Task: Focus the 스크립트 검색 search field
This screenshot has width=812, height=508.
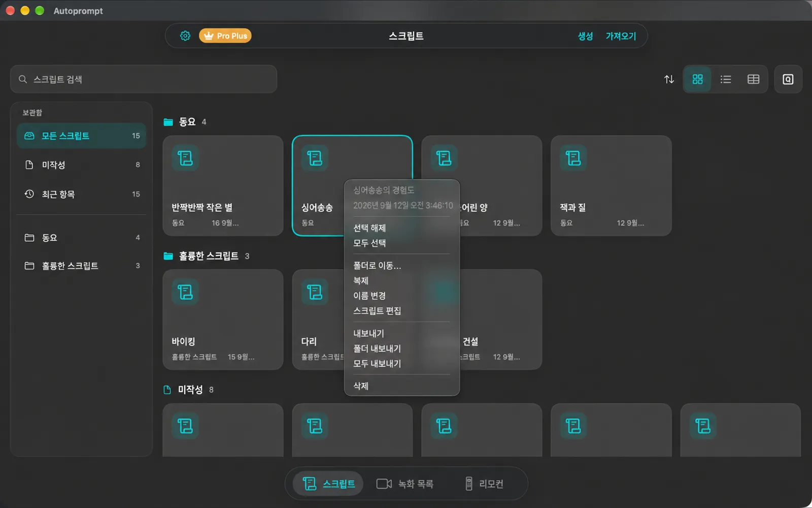Action: click(144, 79)
